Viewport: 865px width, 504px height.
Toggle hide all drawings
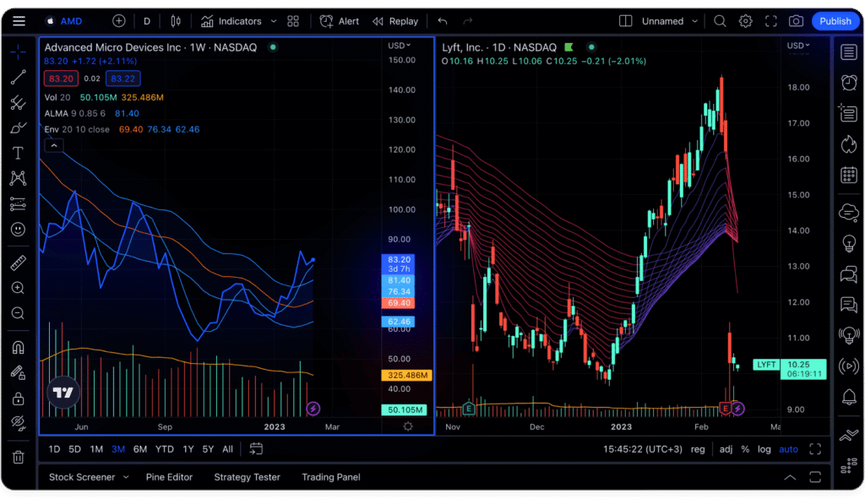18,423
